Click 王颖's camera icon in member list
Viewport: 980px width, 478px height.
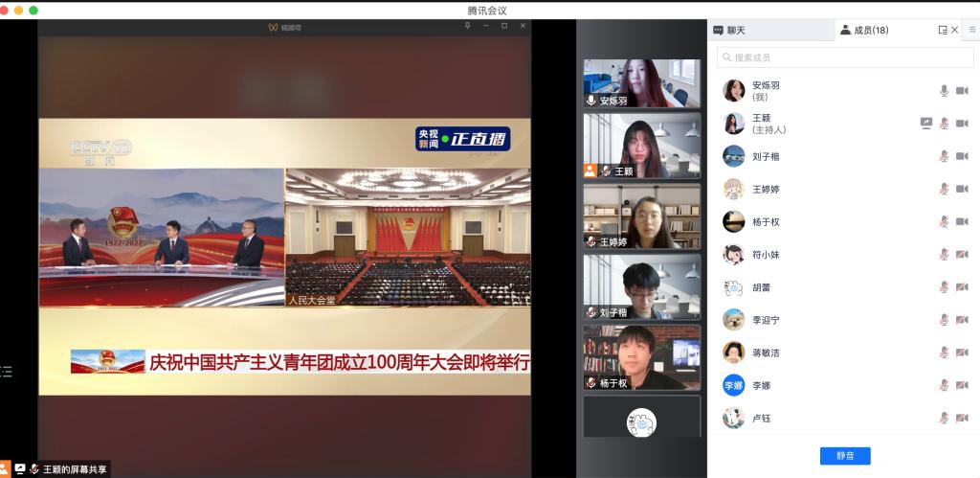[962, 124]
